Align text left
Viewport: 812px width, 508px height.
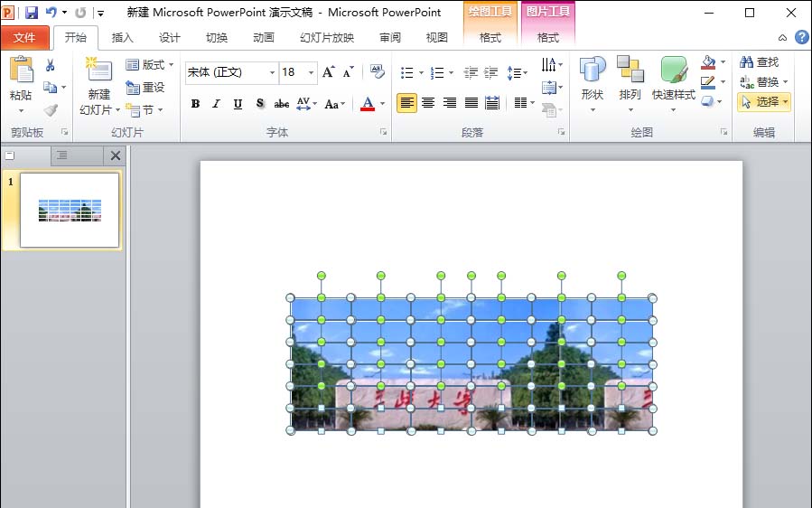[x=407, y=103]
